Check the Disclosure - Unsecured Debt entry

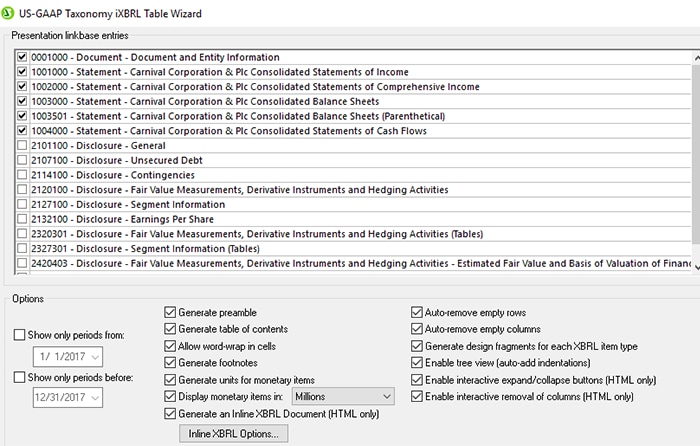pyautogui.click(x=23, y=160)
